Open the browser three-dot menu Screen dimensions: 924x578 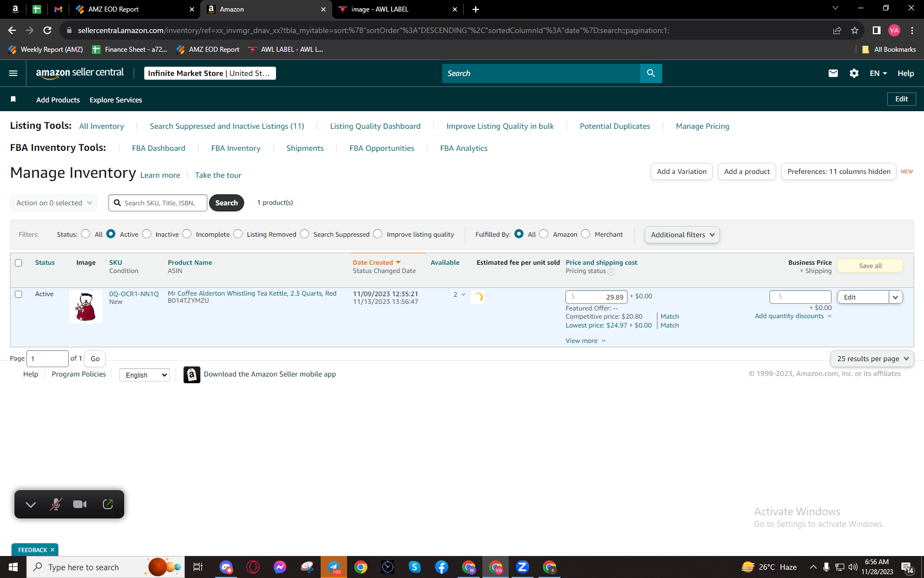click(912, 30)
